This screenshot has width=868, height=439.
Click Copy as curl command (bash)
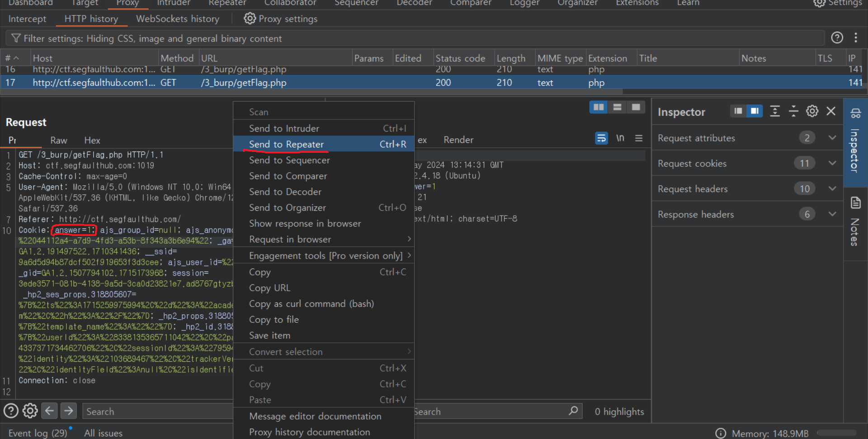[x=324, y=303]
